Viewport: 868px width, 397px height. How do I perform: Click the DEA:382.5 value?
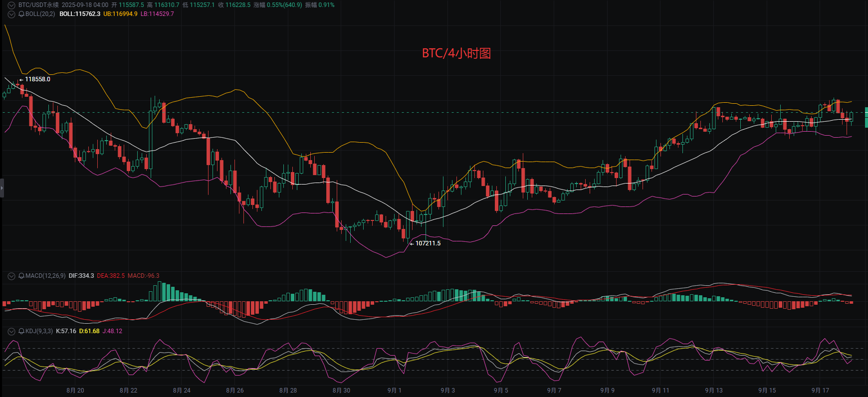111,276
